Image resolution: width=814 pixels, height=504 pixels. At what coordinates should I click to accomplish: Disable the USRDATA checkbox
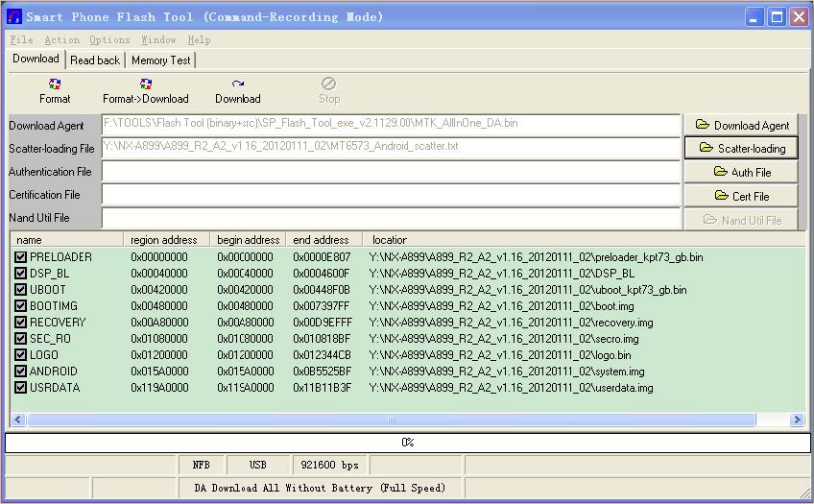click(x=20, y=388)
